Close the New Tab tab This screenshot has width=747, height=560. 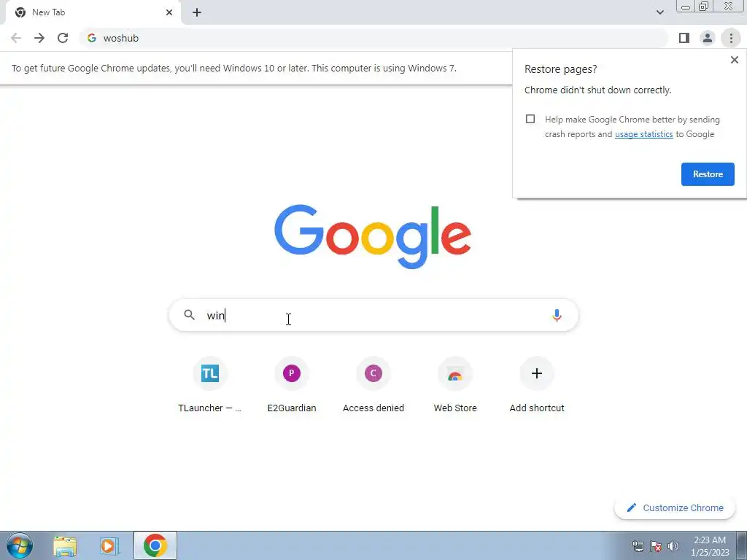(169, 12)
